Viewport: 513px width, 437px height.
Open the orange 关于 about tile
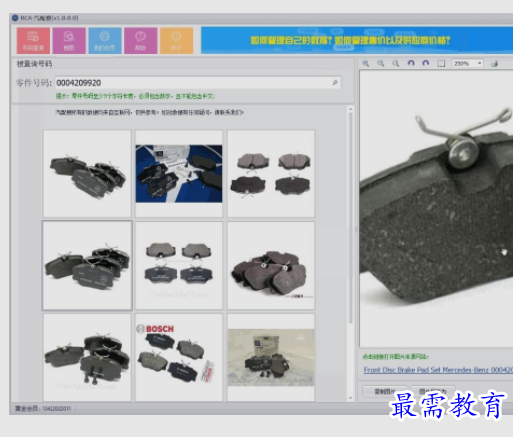[x=176, y=41]
